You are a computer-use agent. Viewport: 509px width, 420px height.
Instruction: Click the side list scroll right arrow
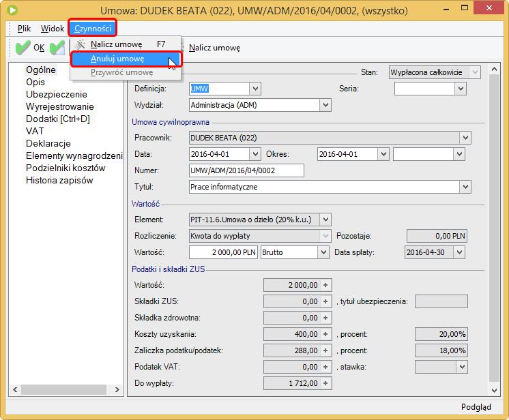coord(117,389)
